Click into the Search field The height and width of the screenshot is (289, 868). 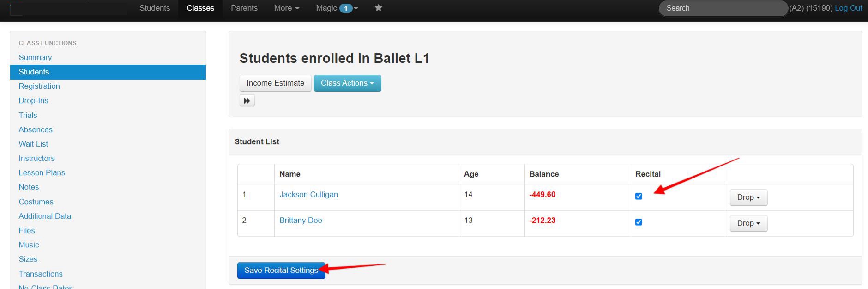tap(723, 8)
